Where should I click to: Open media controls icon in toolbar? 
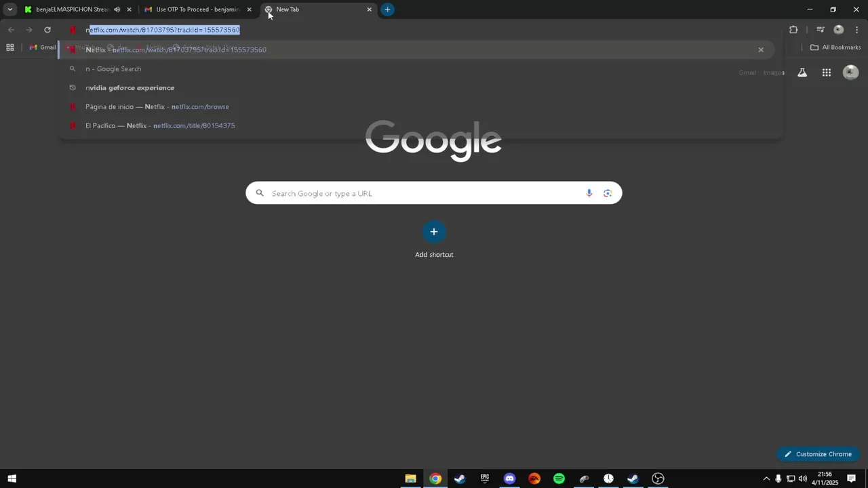pyautogui.click(x=820, y=30)
